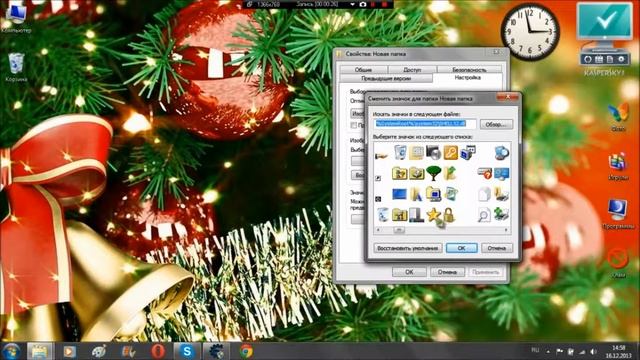This screenshot has height=360, width=640.
Task: Click the camera snapshot icon in recorder bar
Action: (x=363, y=4)
